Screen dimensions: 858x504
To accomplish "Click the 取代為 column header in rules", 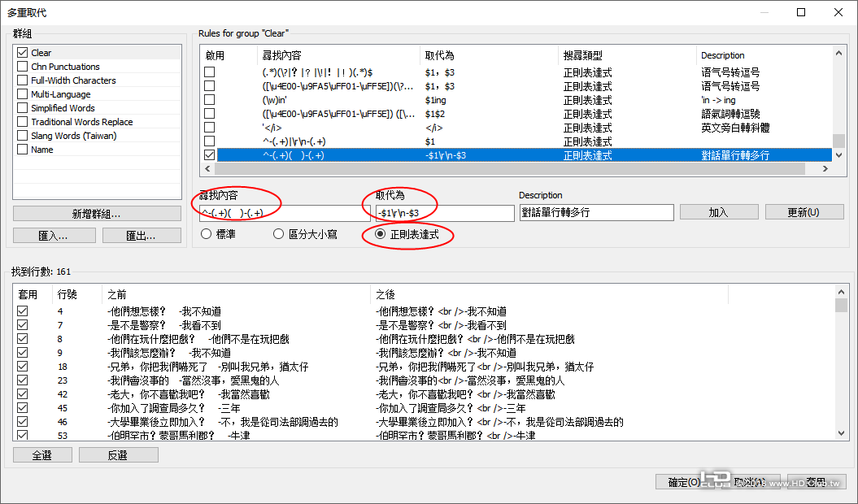I will pyautogui.click(x=490, y=55).
